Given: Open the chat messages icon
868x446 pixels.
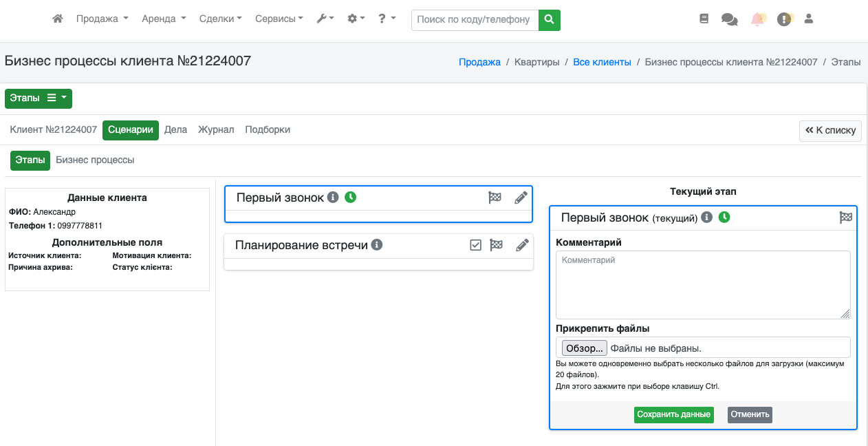Looking at the screenshot, I should [729, 19].
